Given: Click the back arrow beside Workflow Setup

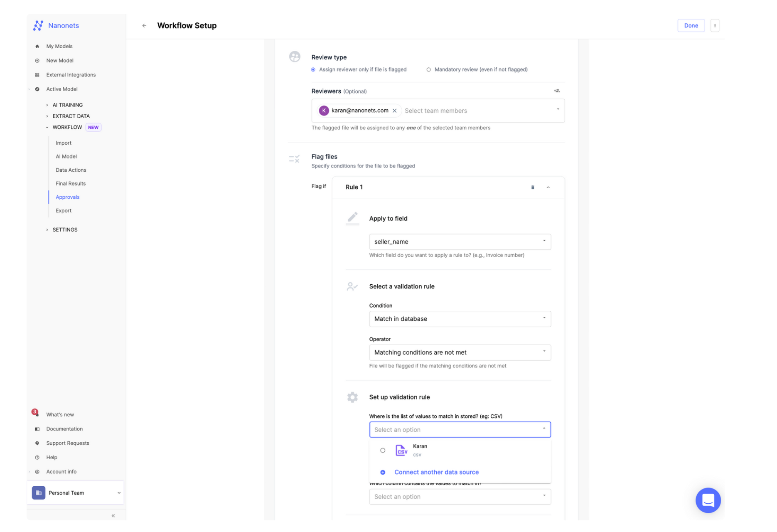Looking at the screenshot, I should (144, 25).
